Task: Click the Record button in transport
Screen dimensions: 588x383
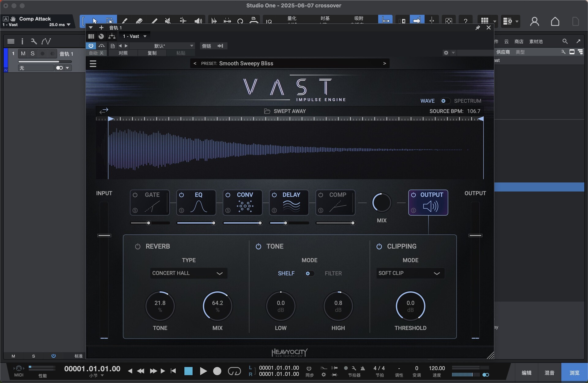Action: 217,371
